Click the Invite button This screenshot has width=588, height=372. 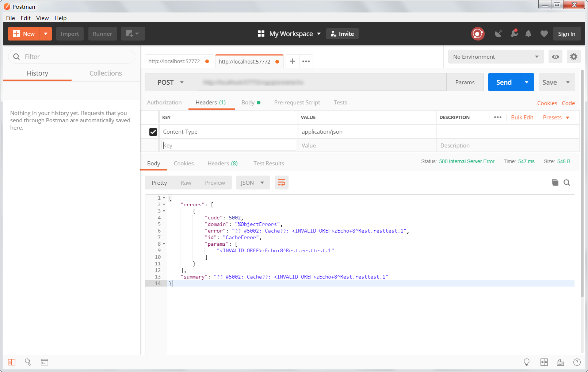click(342, 34)
